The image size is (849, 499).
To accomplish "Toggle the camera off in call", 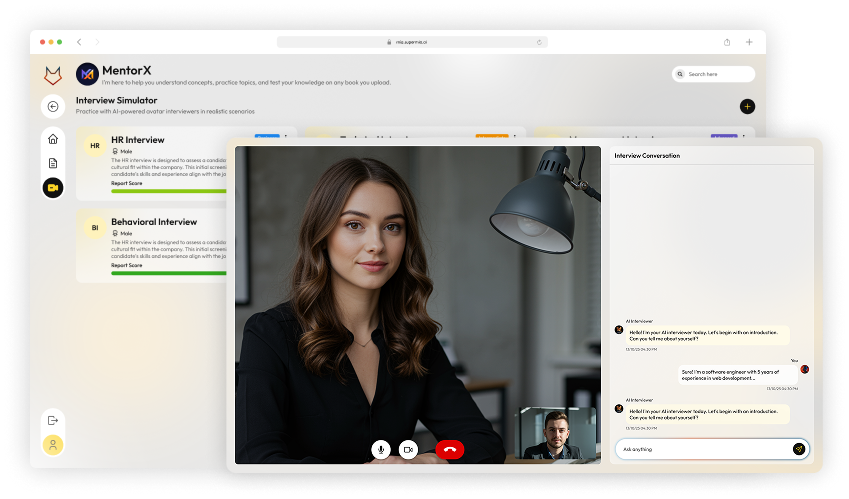I will [x=408, y=450].
